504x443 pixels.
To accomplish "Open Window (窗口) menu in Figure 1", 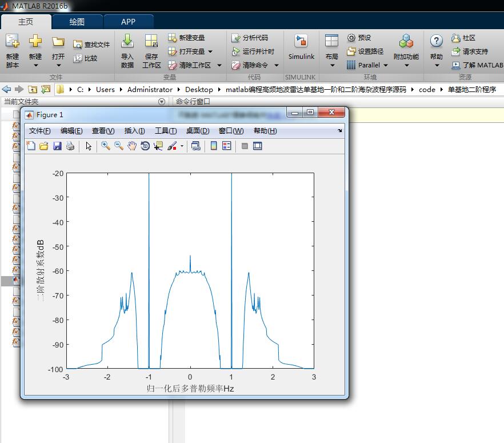I will pyautogui.click(x=231, y=131).
